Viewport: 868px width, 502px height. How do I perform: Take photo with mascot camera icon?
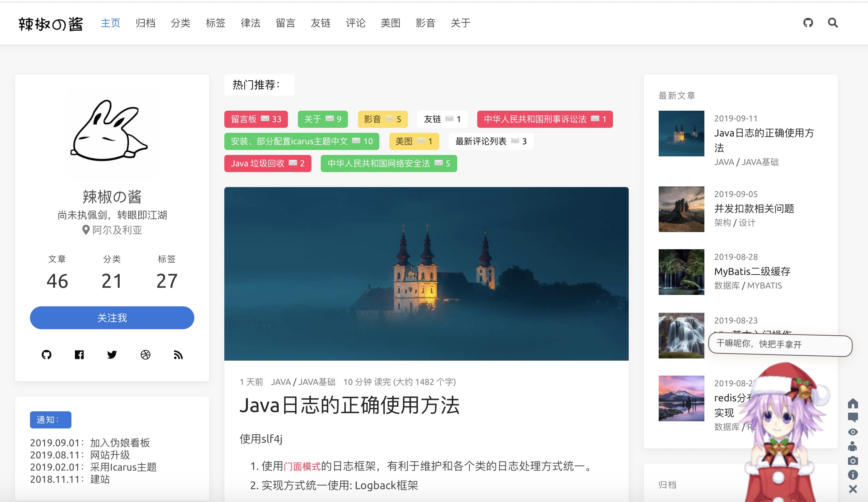pos(853,461)
